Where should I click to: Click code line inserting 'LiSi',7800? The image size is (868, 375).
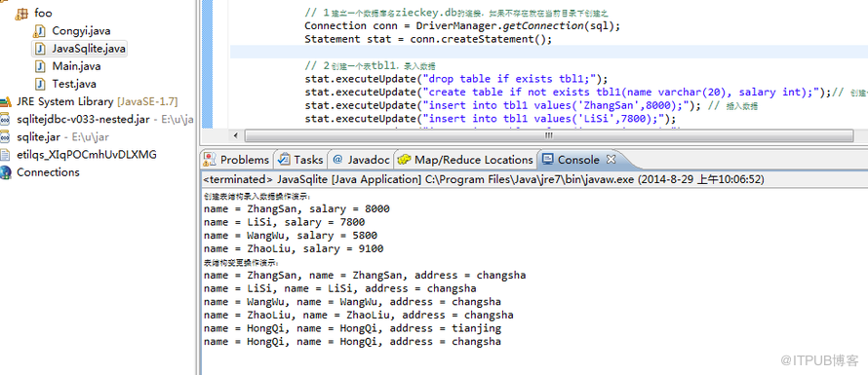click(491, 119)
